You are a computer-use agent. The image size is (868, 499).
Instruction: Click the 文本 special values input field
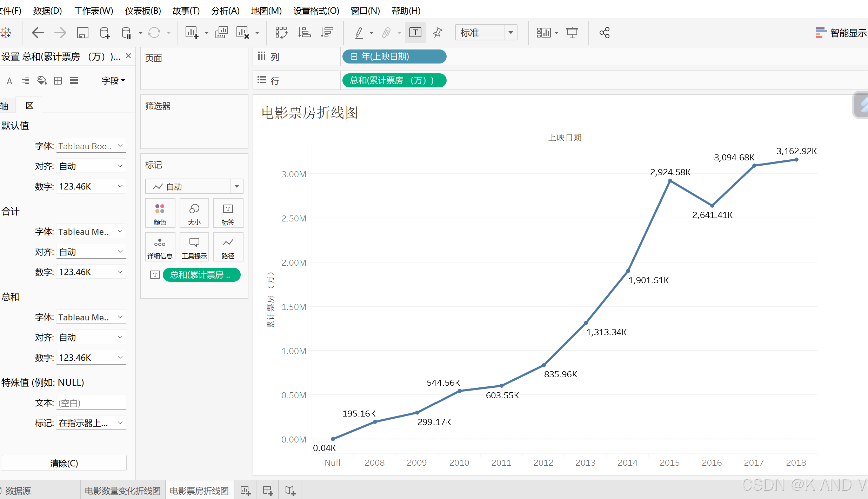click(x=91, y=402)
